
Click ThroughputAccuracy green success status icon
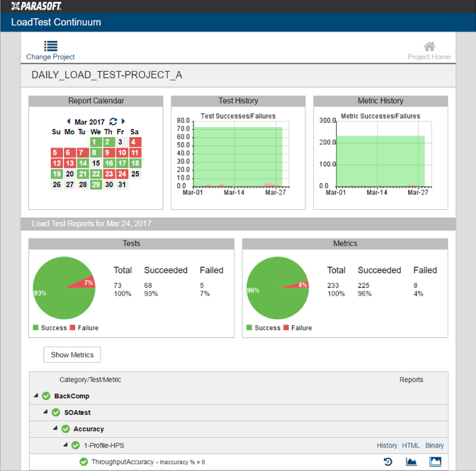(83, 462)
